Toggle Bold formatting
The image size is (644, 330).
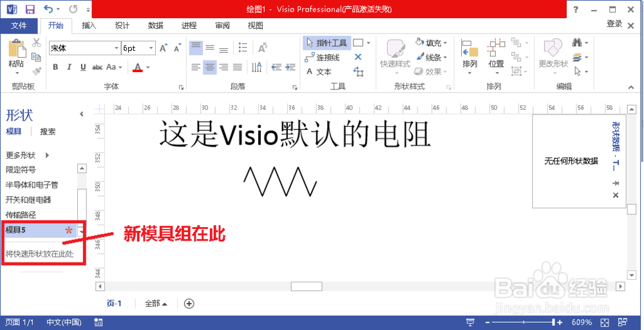(55, 67)
